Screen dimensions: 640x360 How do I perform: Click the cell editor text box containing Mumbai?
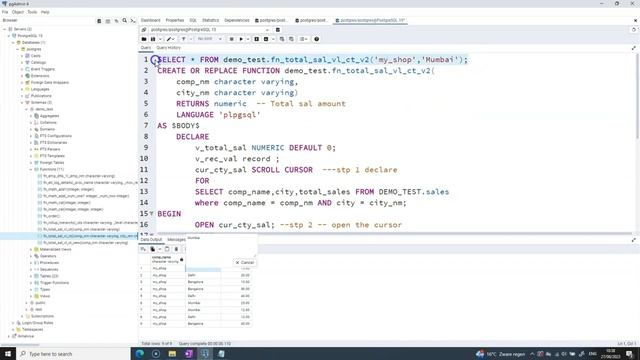click(x=221, y=246)
